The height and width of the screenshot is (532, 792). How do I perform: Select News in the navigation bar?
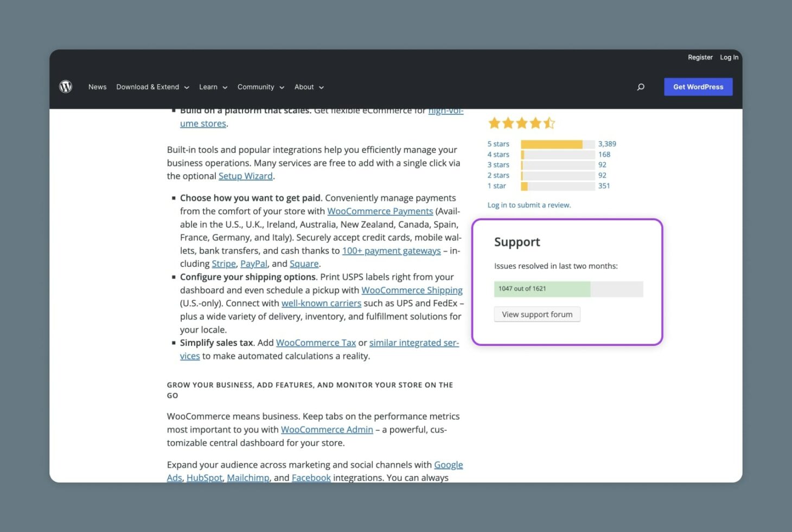click(x=97, y=87)
